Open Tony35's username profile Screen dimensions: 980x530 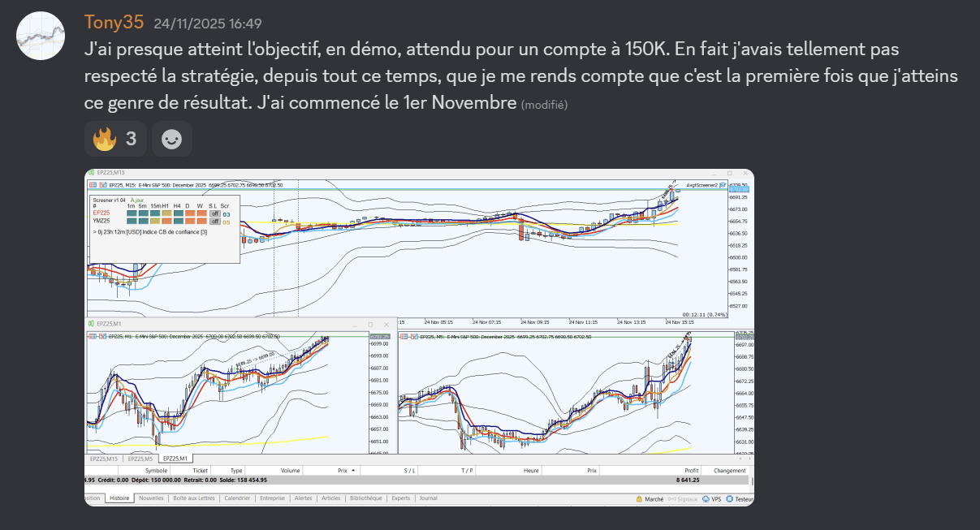coord(114,23)
